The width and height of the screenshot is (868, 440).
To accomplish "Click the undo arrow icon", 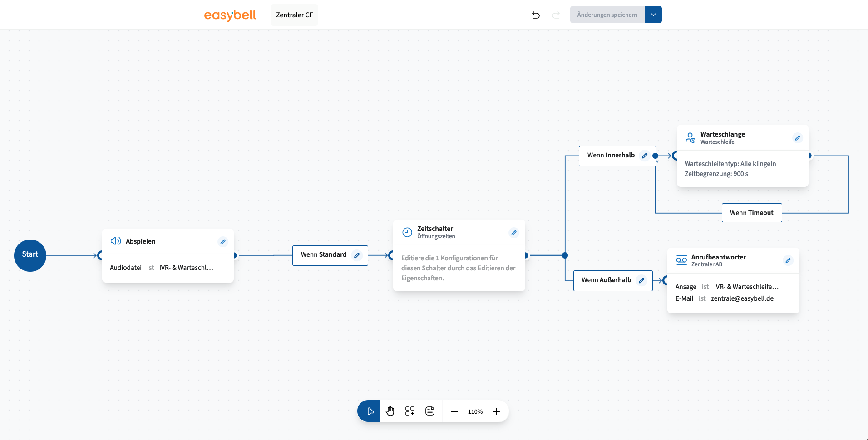I will click(x=536, y=15).
